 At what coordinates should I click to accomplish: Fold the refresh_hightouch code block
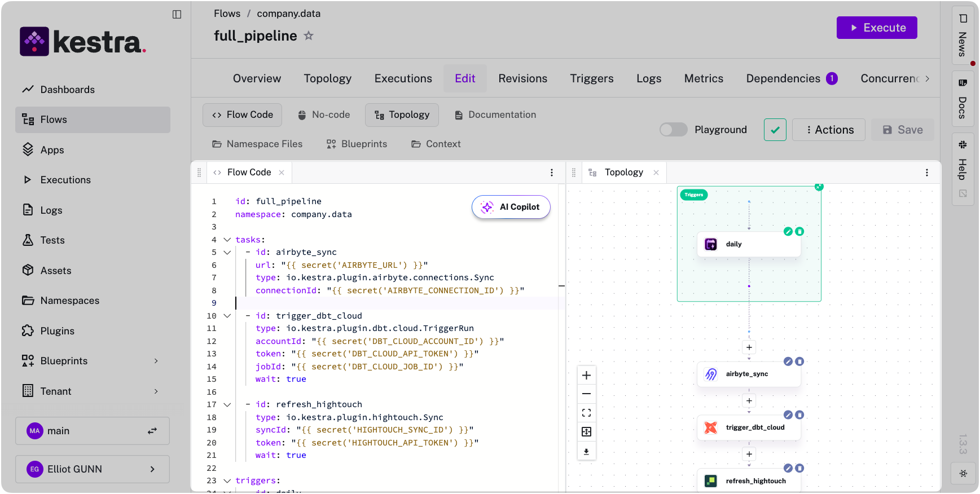[x=227, y=404]
